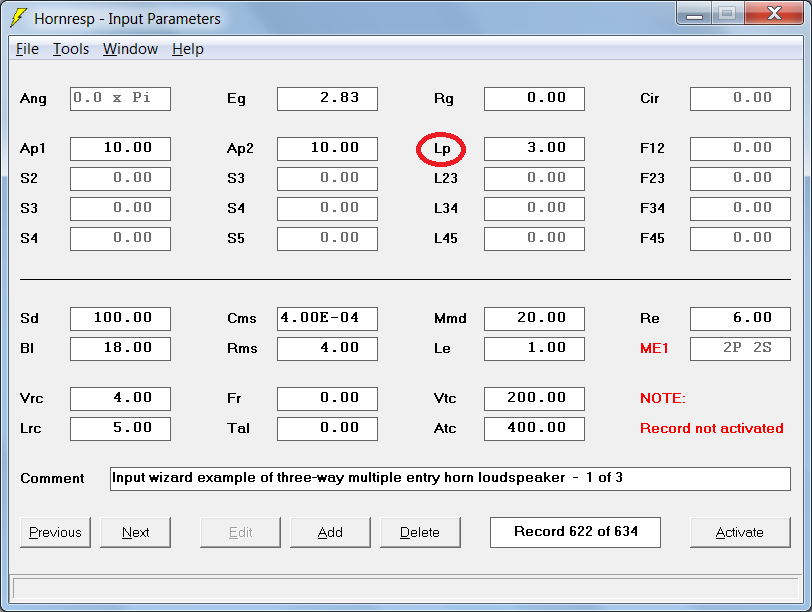
Task: Select the Rms field with 4.00
Action: (327, 348)
